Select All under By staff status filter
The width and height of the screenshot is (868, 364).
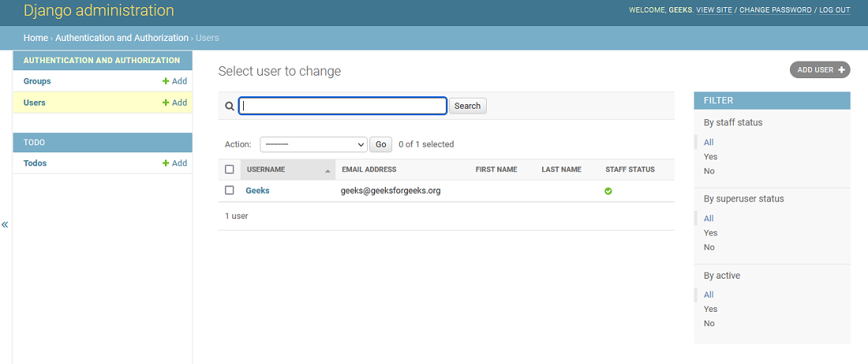click(x=709, y=142)
